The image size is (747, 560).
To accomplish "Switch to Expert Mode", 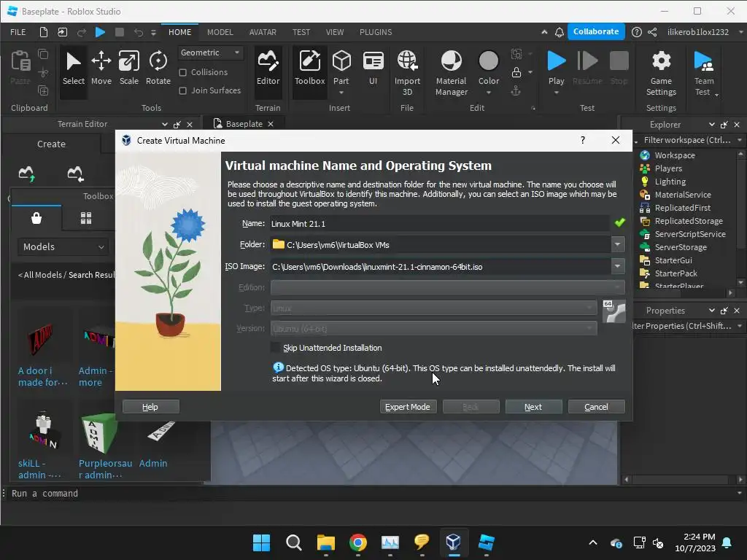I will point(407,407).
